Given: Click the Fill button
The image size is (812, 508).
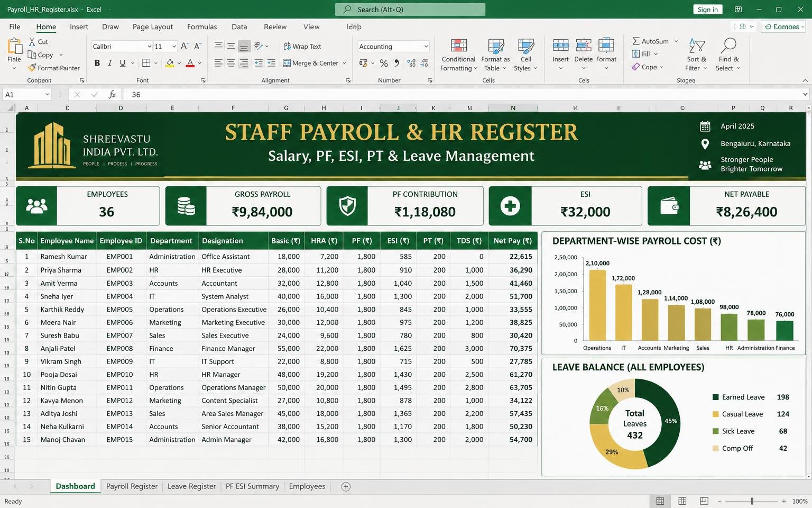Looking at the screenshot, I should point(644,54).
